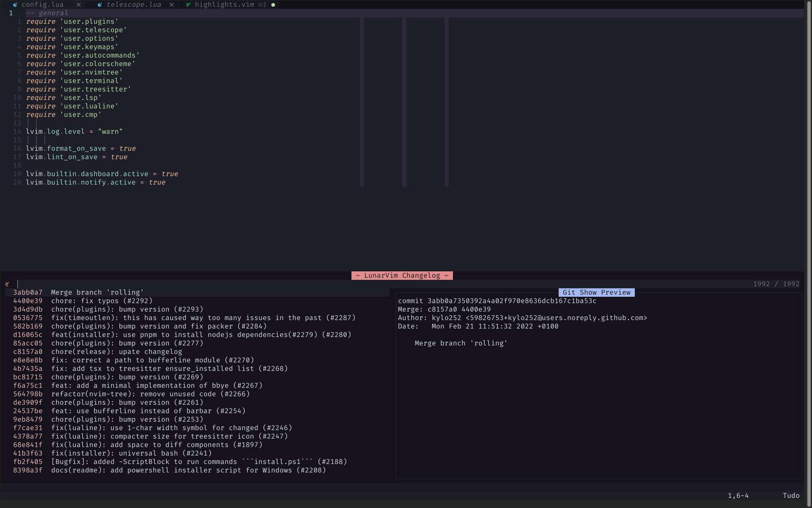The width and height of the screenshot is (812, 508).
Task: Click the Lua icon on the config.lua tab
Action: click(x=15, y=5)
